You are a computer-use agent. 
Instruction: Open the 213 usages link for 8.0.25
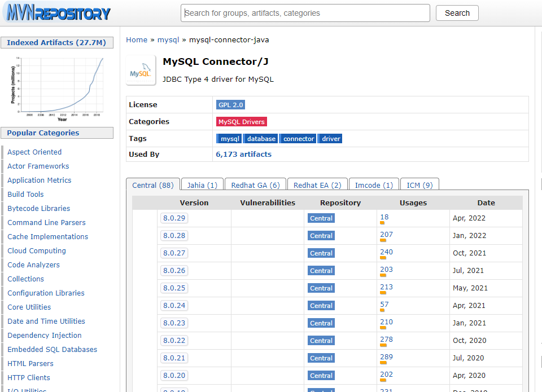[x=386, y=287]
